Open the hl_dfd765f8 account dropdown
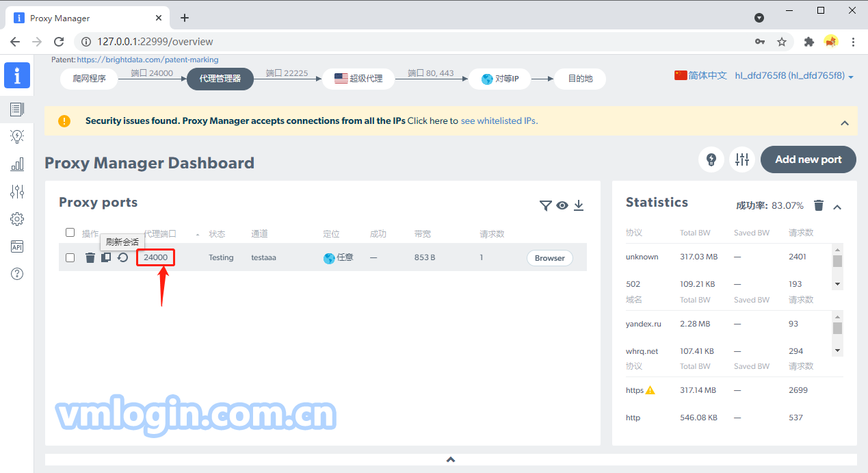 pyautogui.click(x=793, y=76)
